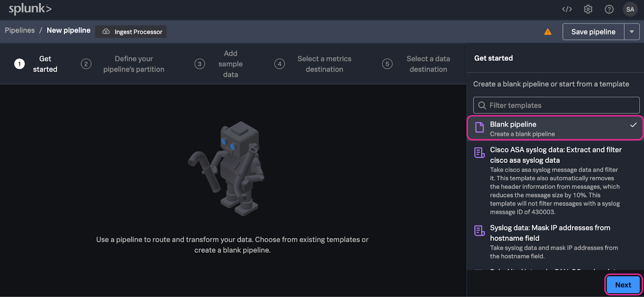Click the Syslog data template icon
This screenshot has height=297, width=644.
[479, 231]
